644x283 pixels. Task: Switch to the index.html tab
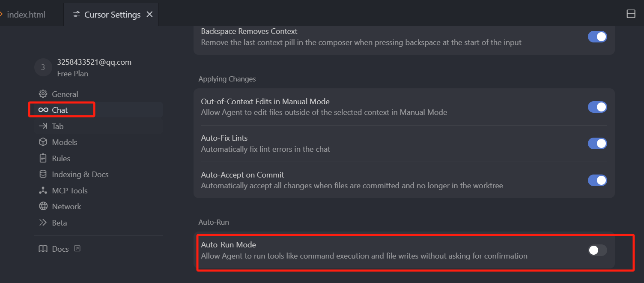tap(26, 15)
